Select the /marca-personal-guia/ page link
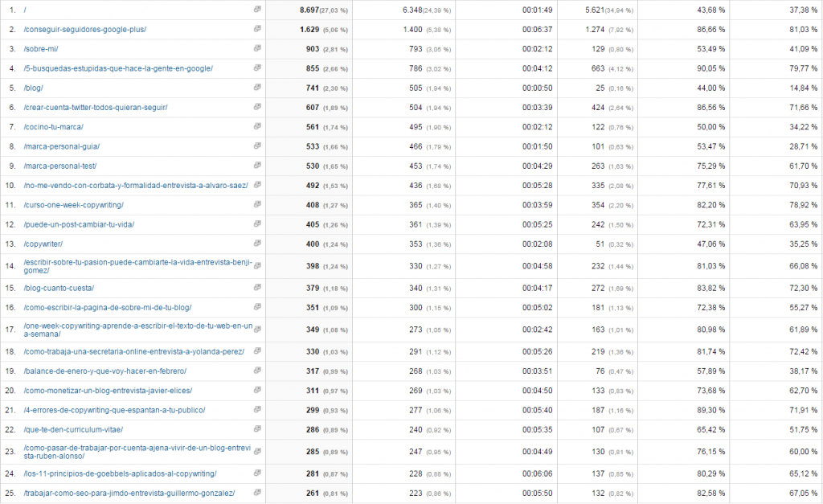This screenshot has width=823, height=504. 62,146
